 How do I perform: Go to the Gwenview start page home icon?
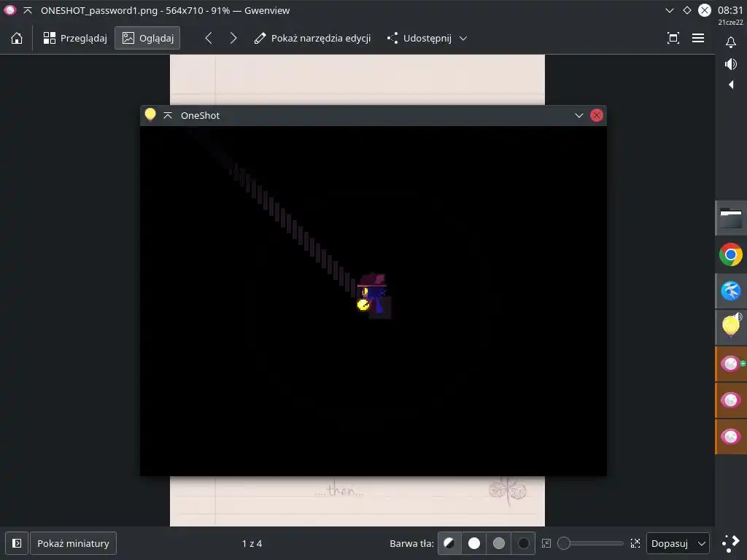[x=17, y=38]
